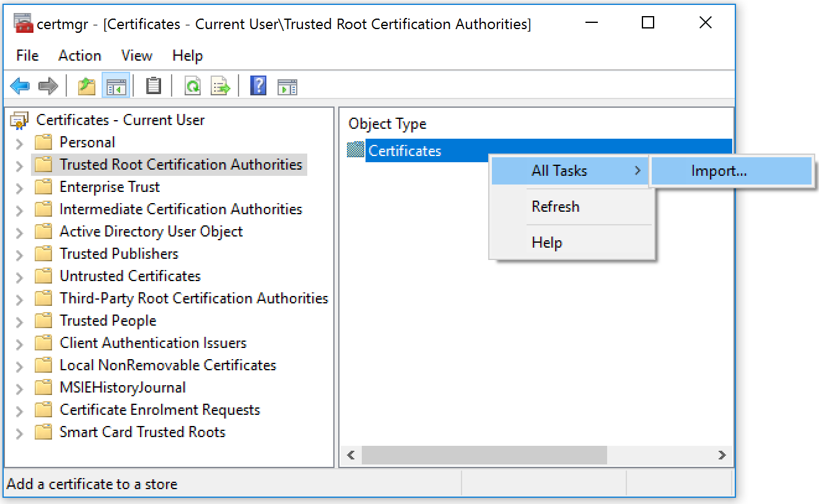Click the Back arrow toolbar icon

point(20,85)
